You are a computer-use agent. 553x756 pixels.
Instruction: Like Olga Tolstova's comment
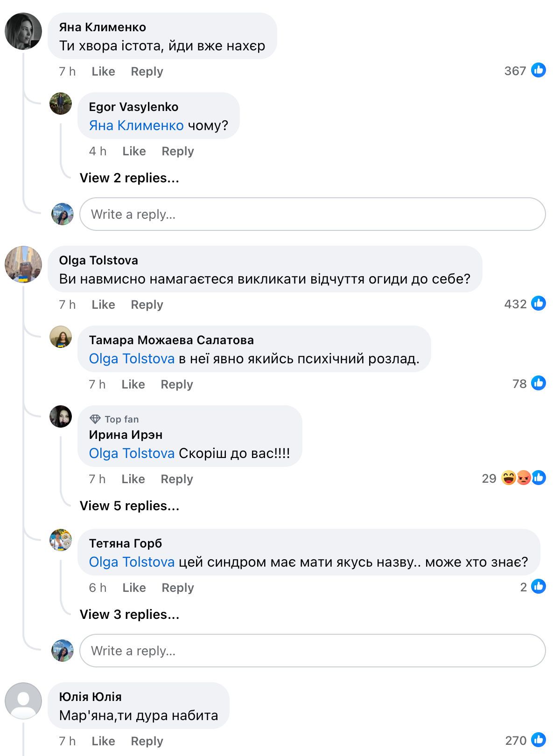tap(103, 305)
